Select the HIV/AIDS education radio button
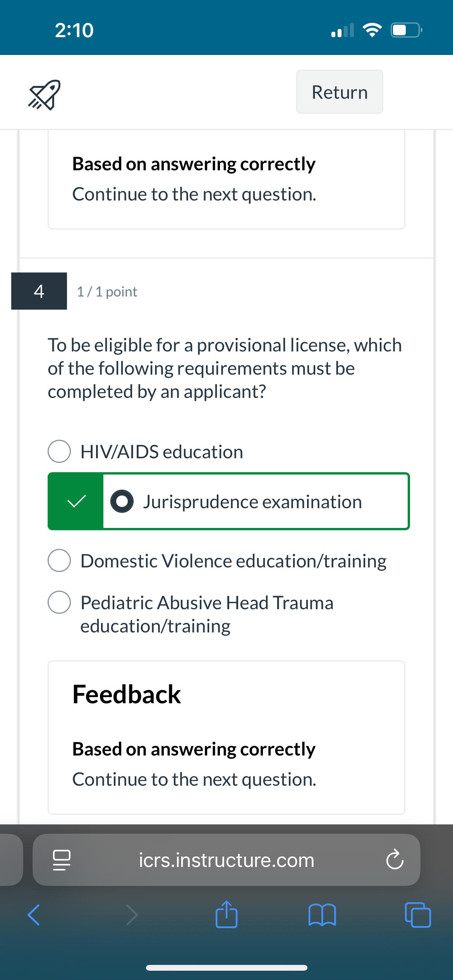 [59, 451]
